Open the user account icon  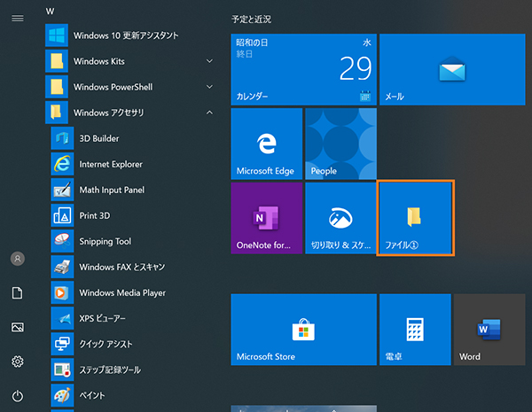(x=18, y=259)
